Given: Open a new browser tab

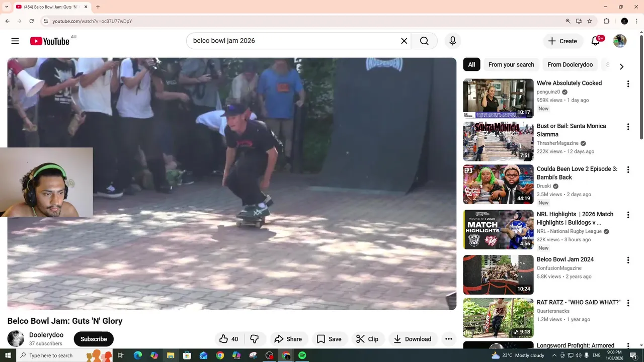Looking at the screenshot, I should click(x=98, y=7).
